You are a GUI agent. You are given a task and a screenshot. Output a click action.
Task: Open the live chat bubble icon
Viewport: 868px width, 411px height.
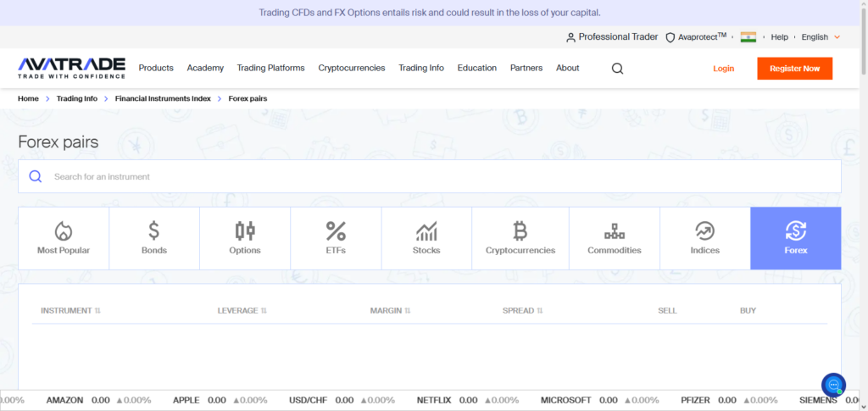(833, 385)
